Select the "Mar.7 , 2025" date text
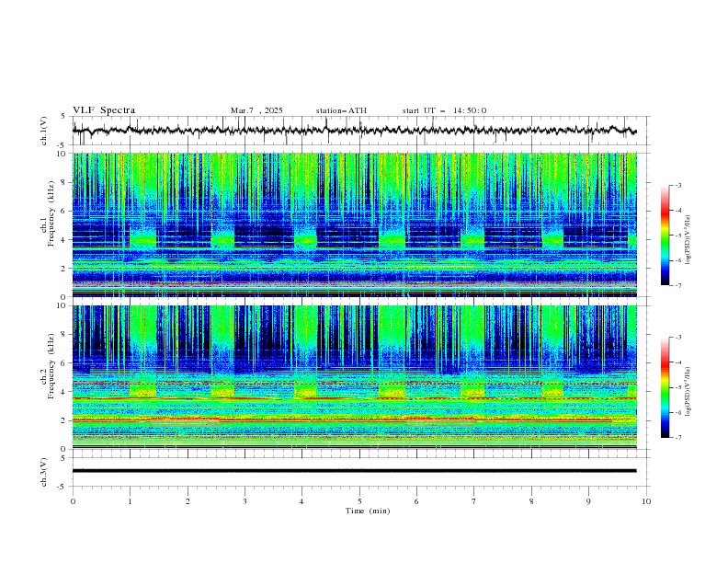Image resolution: width=728 pixels, height=563 pixels. (x=256, y=110)
